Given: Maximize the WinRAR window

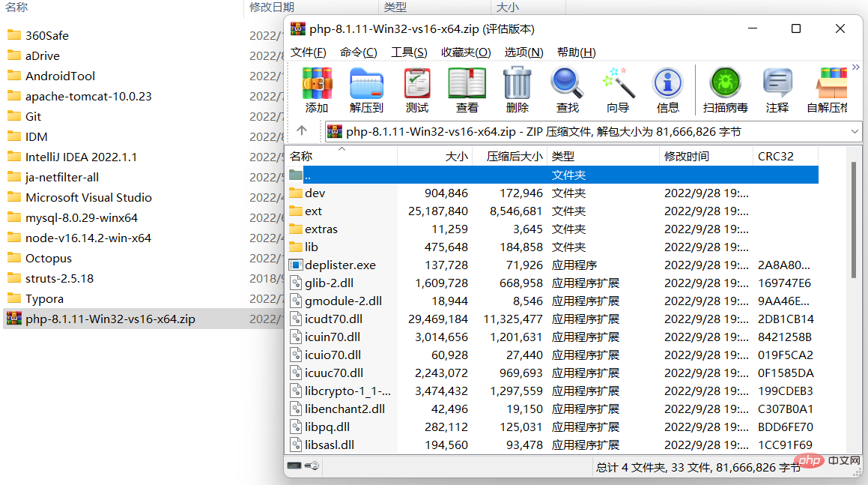Looking at the screenshot, I should [795, 28].
